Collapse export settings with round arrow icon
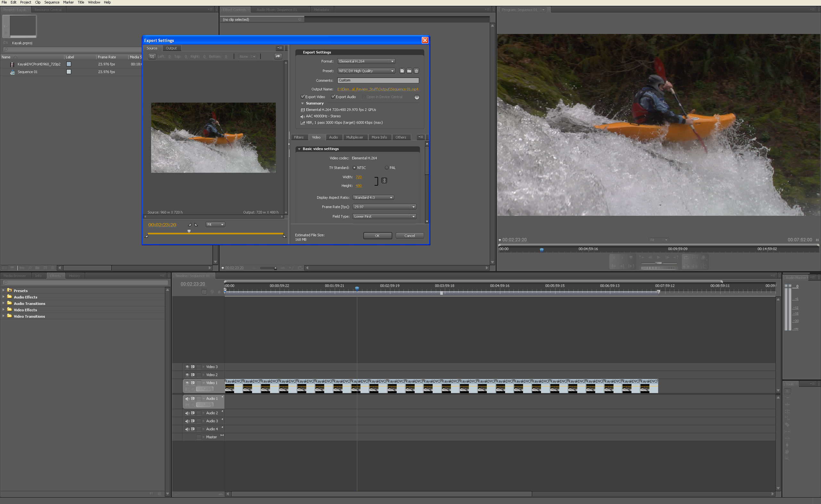821x504 pixels. [x=417, y=97]
